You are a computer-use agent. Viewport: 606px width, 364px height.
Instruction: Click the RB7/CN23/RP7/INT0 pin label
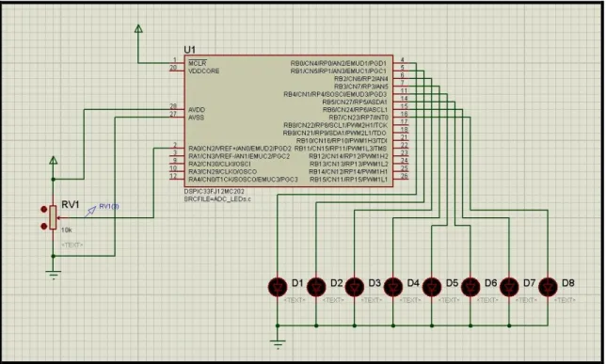pyautogui.click(x=359, y=118)
